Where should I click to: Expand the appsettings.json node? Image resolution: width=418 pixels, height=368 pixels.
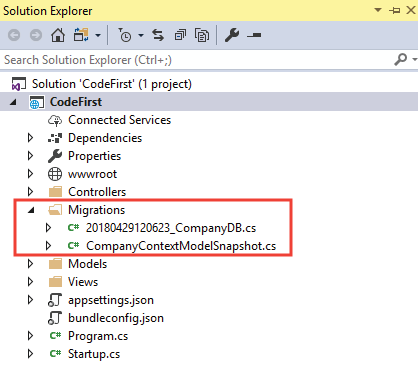(30, 300)
